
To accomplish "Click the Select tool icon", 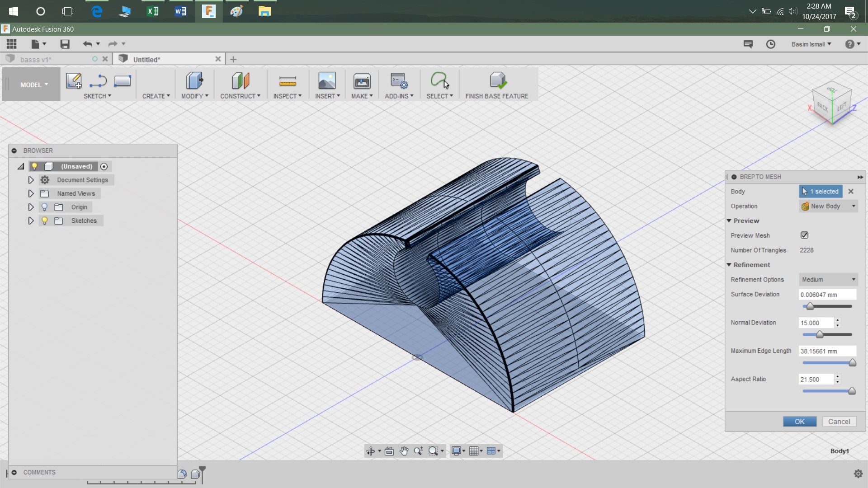I will click(x=439, y=80).
